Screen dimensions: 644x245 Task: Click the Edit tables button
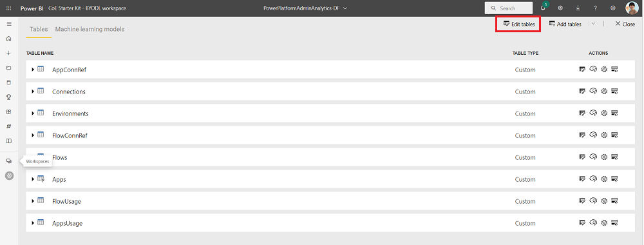[518, 24]
